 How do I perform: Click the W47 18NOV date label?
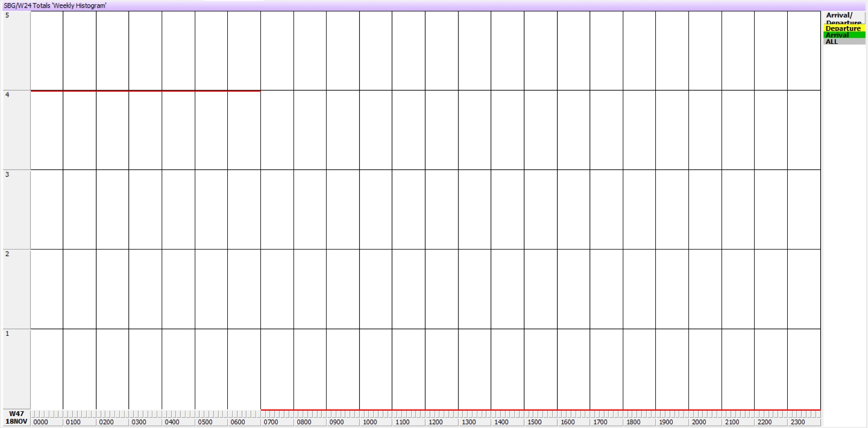tap(16, 418)
